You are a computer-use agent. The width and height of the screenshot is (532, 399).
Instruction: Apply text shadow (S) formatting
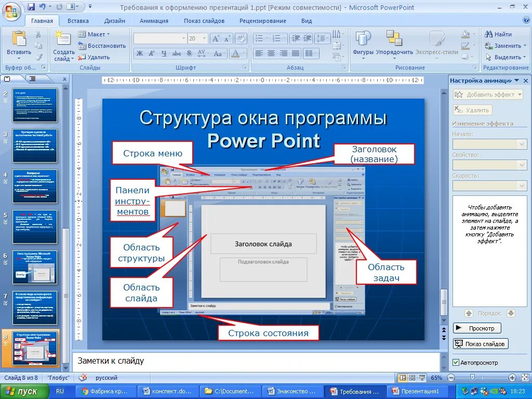pyautogui.click(x=189, y=54)
